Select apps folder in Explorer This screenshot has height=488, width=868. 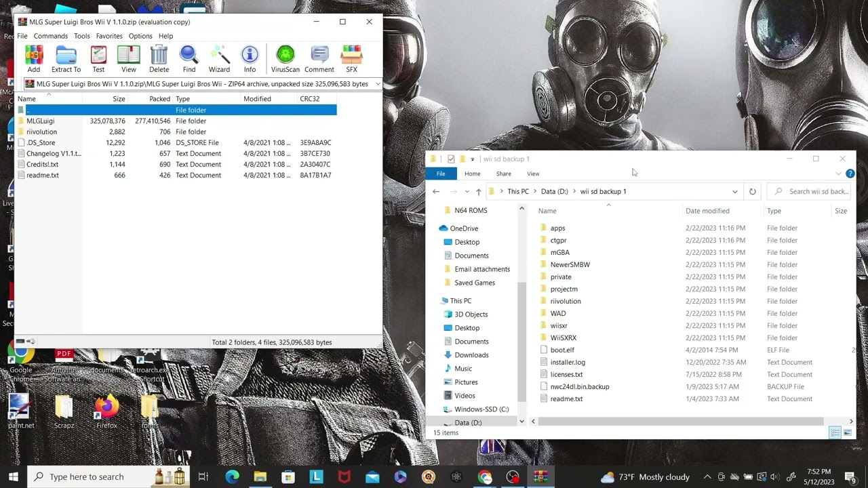click(x=557, y=228)
